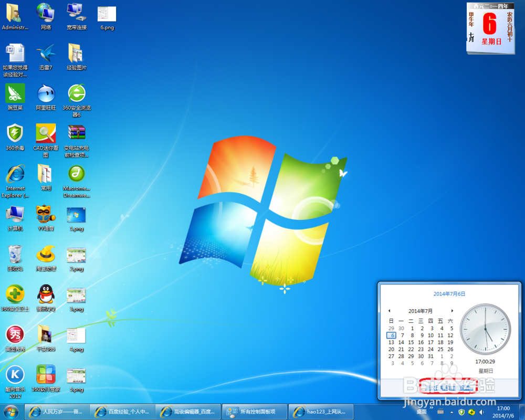Select July 6 in the calendar
The width and height of the screenshot is (525, 420).
tap(392, 335)
